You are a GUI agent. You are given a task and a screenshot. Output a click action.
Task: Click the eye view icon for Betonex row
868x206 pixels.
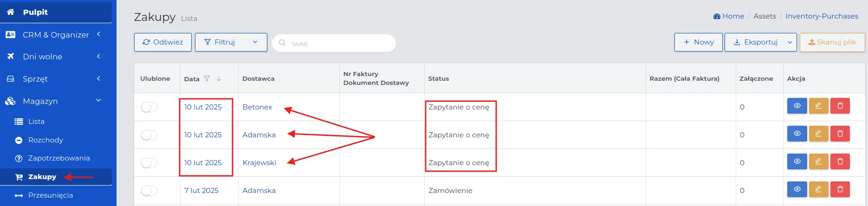(797, 106)
